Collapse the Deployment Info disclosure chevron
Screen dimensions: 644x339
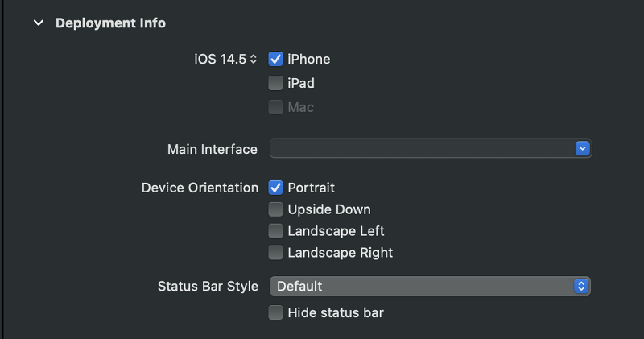38,23
